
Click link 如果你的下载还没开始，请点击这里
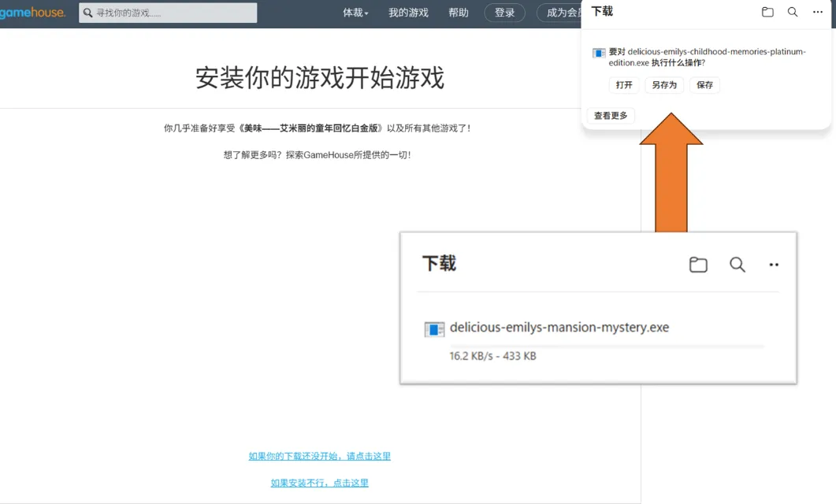point(319,456)
